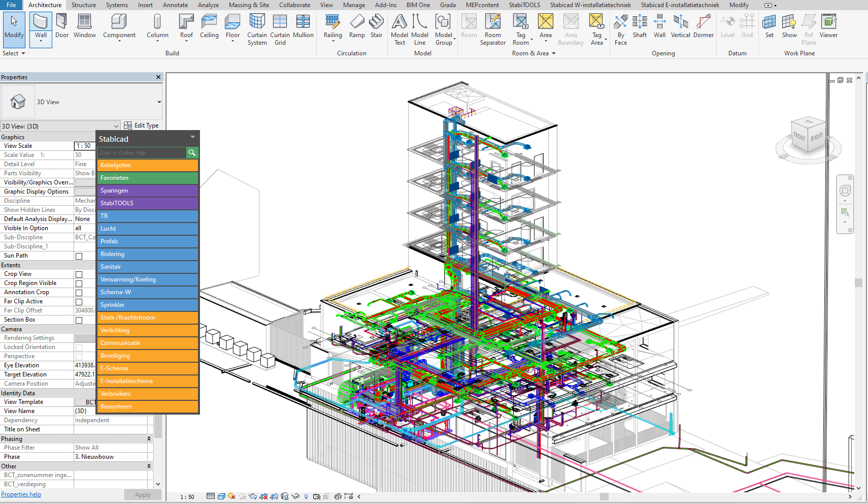Toggle the Far Clip Active checkbox

79,302
